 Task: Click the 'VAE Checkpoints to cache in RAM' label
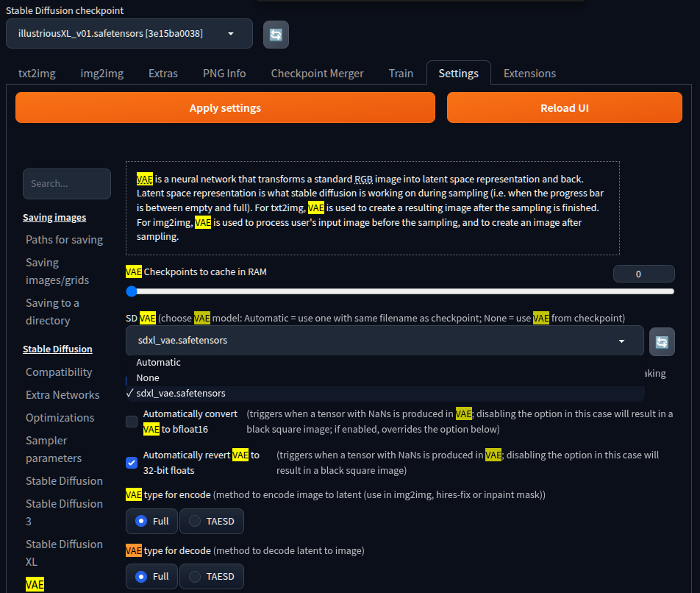click(196, 272)
